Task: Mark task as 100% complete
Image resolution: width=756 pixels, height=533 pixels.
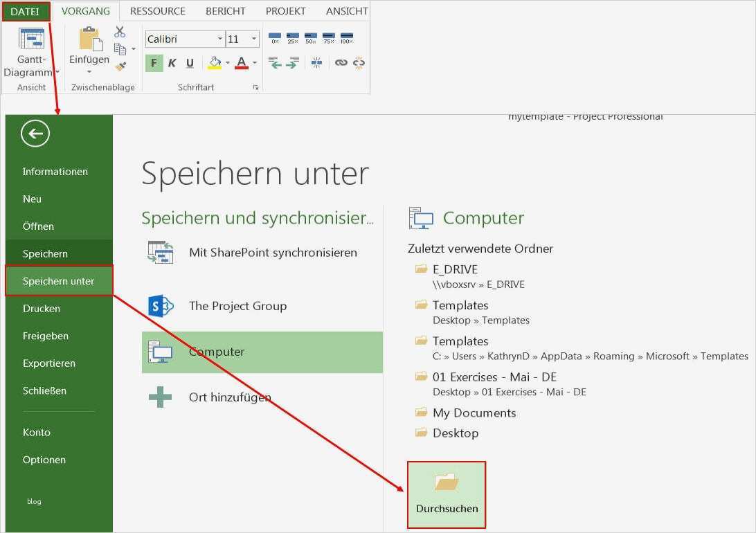Action: 346,36
